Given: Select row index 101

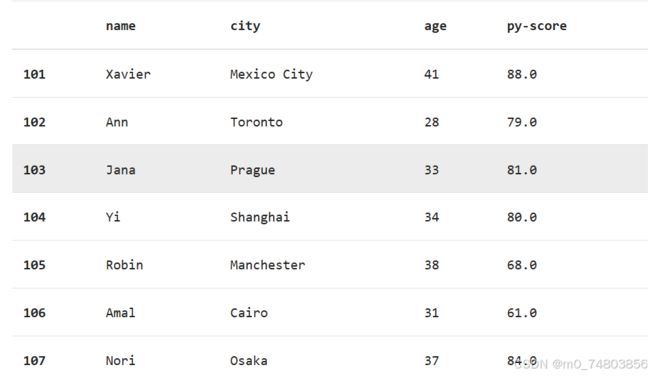Looking at the screenshot, I should point(34,74).
